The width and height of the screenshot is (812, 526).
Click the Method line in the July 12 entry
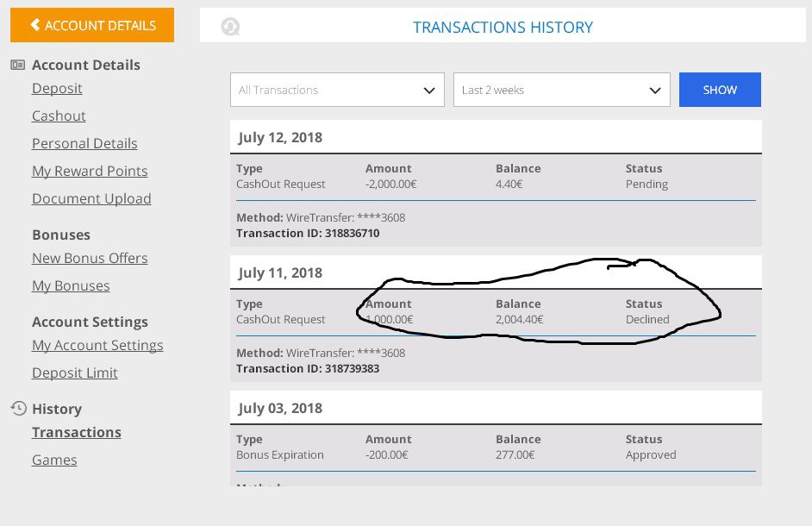pos(321,217)
